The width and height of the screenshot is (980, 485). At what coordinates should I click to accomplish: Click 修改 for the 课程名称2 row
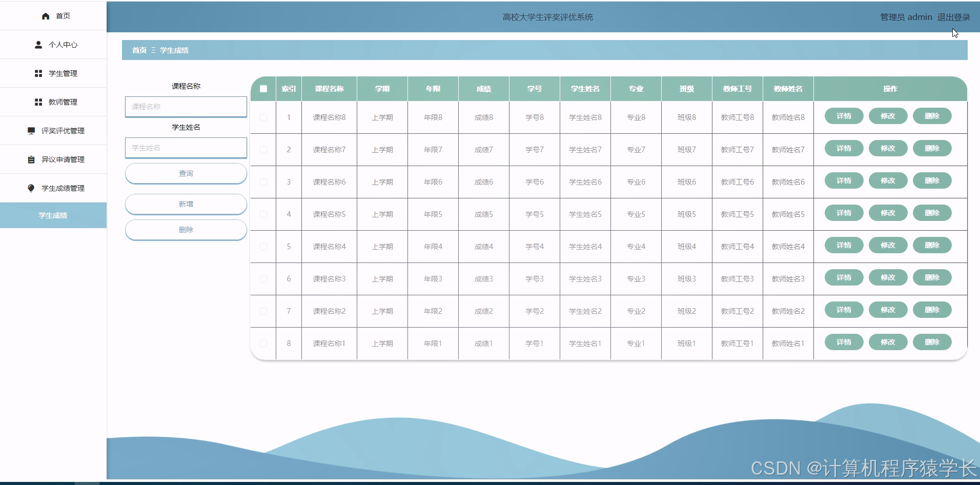point(888,310)
